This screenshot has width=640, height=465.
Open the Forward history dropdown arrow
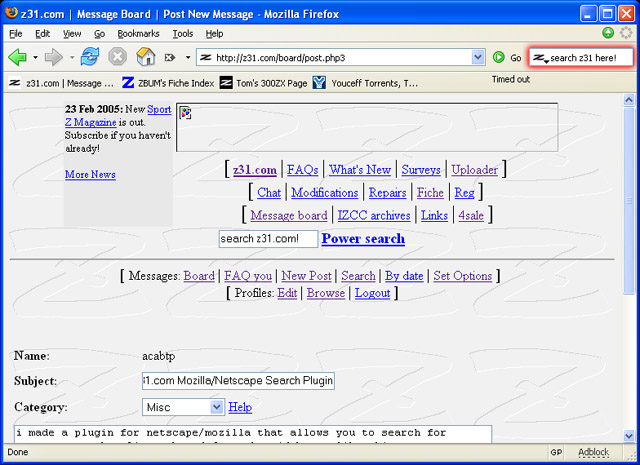[x=72, y=58]
